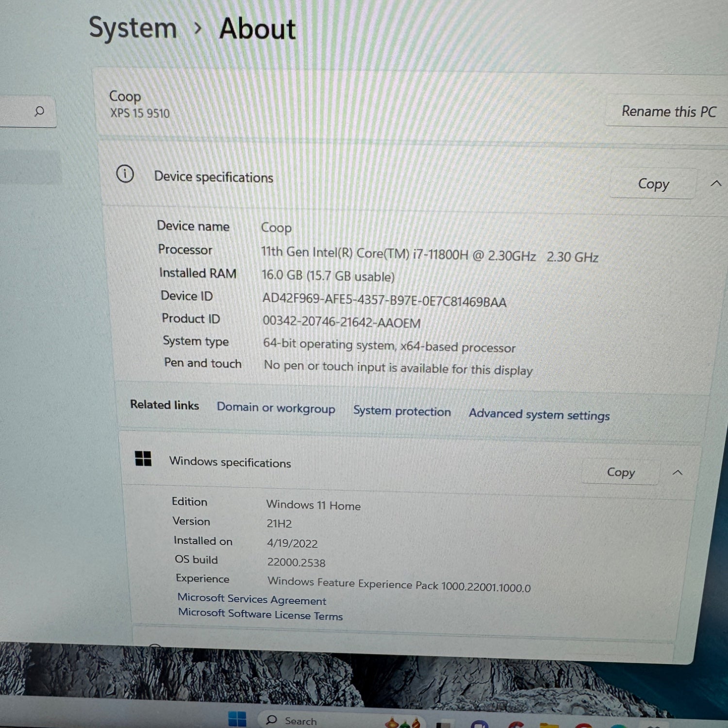The height and width of the screenshot is (728, 728).
Task: Collapse the Device specifications section chevron
Action: tap(715, 183)
